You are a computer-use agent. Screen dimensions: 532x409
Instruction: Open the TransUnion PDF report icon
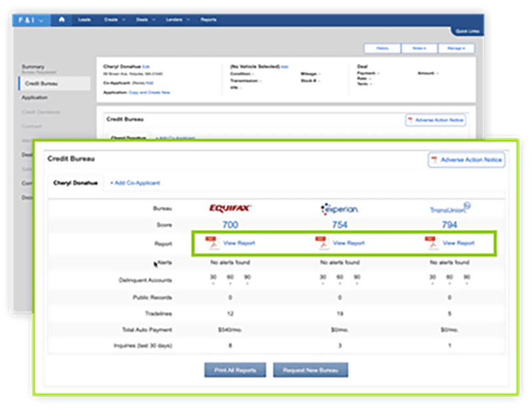[432, 243]
